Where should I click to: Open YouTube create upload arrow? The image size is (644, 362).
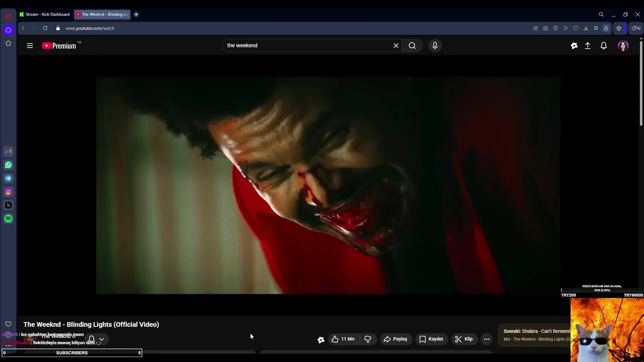588,46
